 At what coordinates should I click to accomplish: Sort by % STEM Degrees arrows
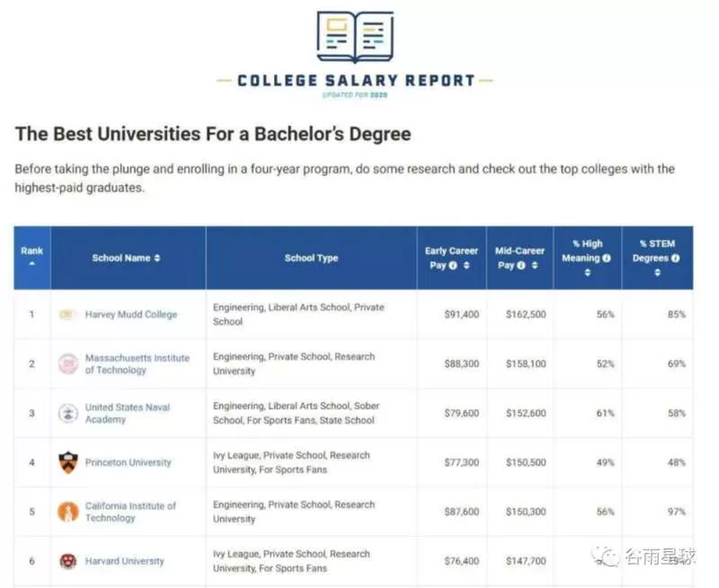657,273
